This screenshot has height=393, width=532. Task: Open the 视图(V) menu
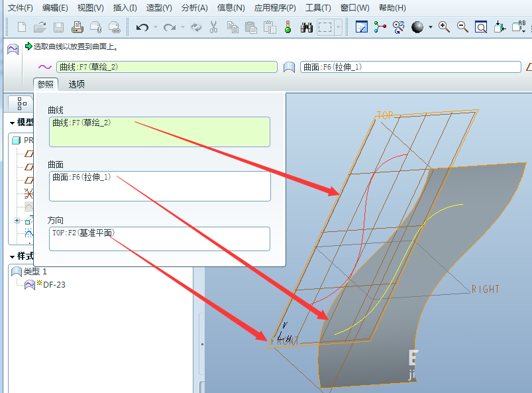(x=91, y=8)
